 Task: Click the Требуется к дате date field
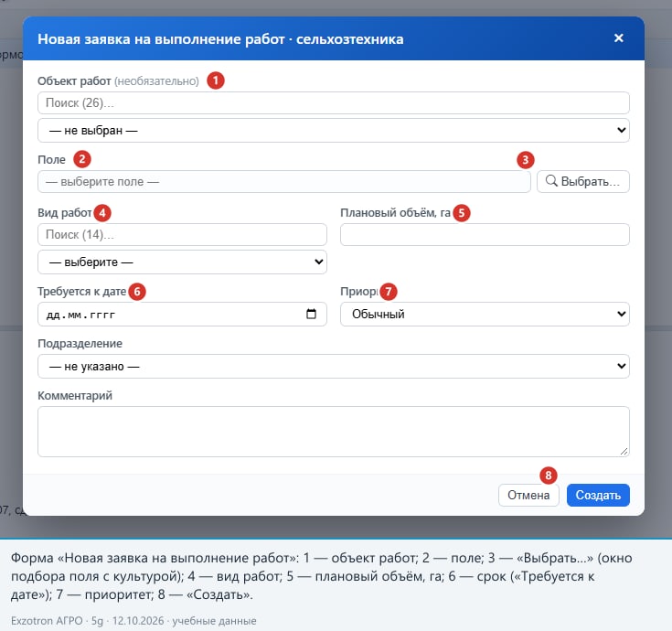click(x=182, y=315)
